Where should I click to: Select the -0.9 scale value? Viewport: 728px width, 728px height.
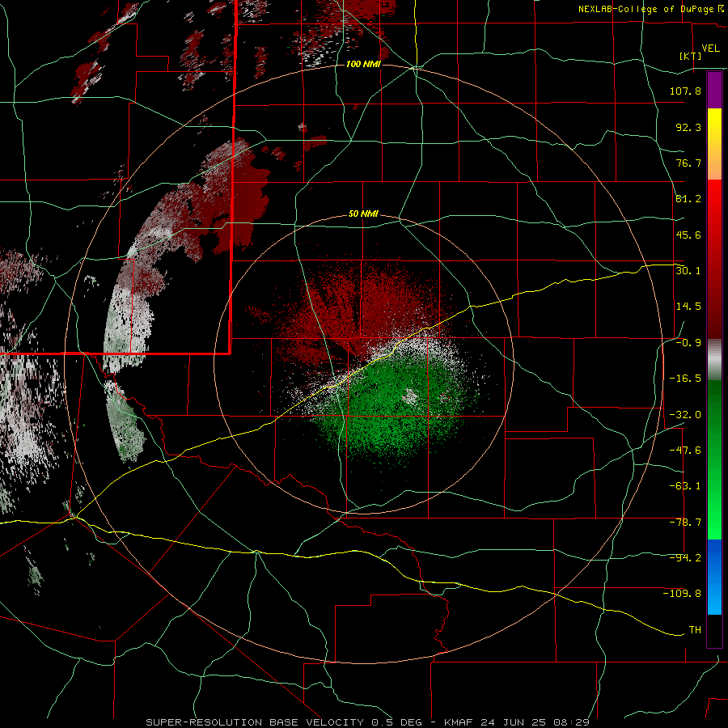point(688,343)
